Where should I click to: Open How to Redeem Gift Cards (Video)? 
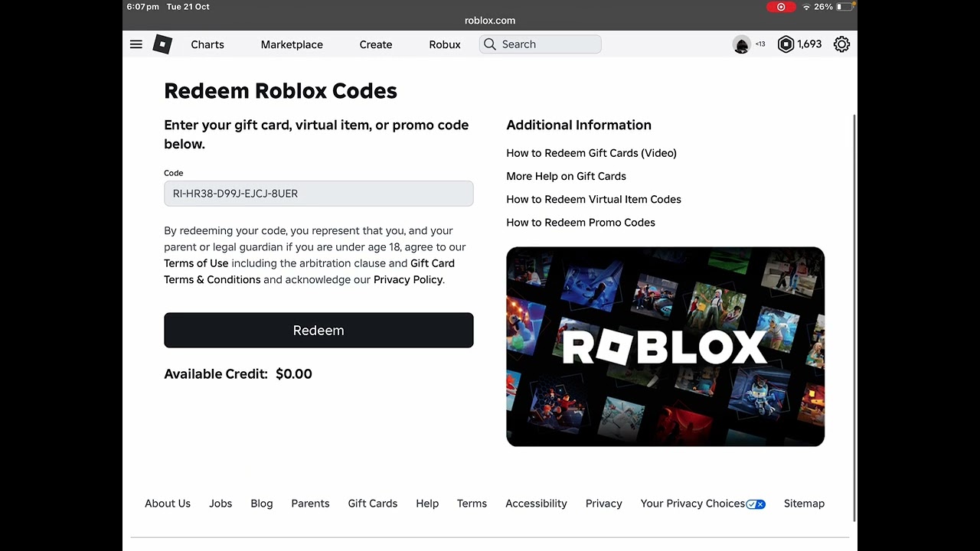(x=592, y=153)
